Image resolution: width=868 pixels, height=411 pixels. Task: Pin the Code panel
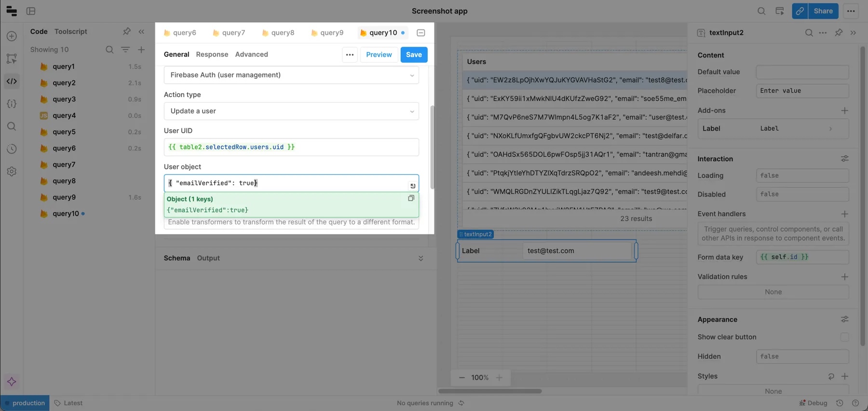(126, 31)
